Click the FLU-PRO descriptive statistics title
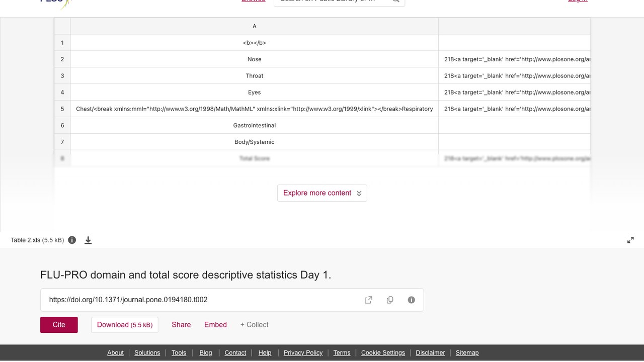This screenshot has width=644, height=362. pyautogui.click(x=186, y=275)
